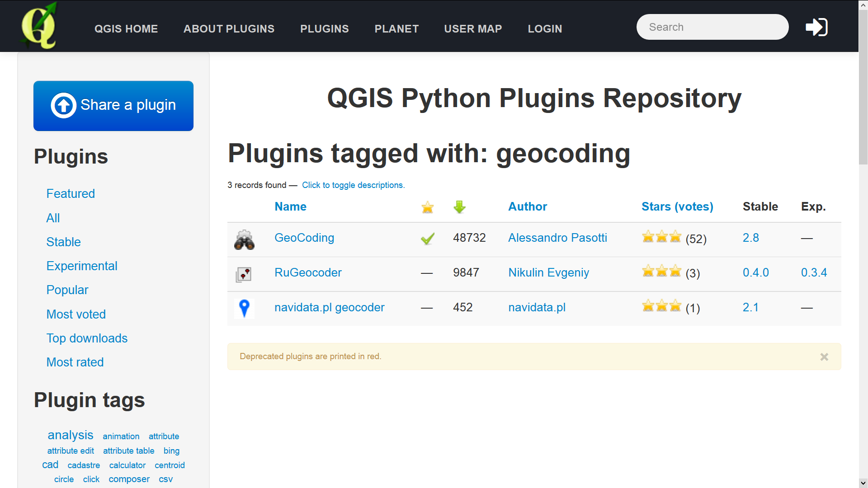Open the PLUGINS menu item
Screen dimensions: 868x488
(325, 29)
